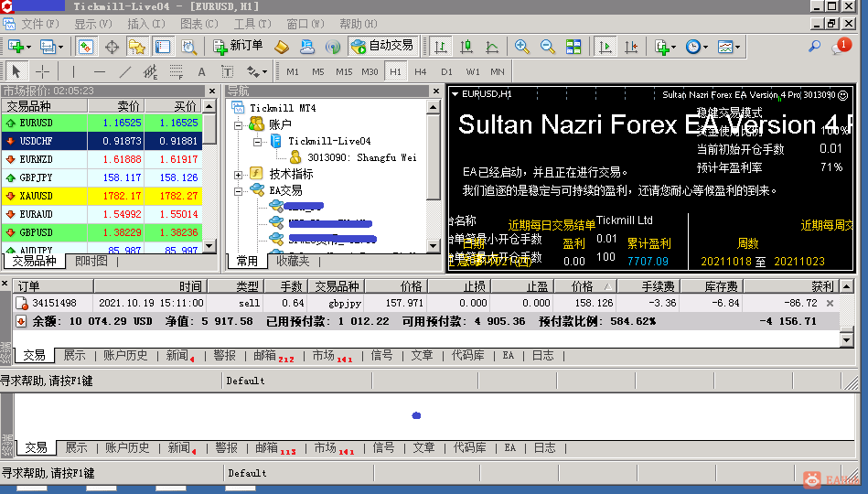Click the Navigator scrollbar up arrow
Screen dimensions: 868x494
tap(434, 106)
